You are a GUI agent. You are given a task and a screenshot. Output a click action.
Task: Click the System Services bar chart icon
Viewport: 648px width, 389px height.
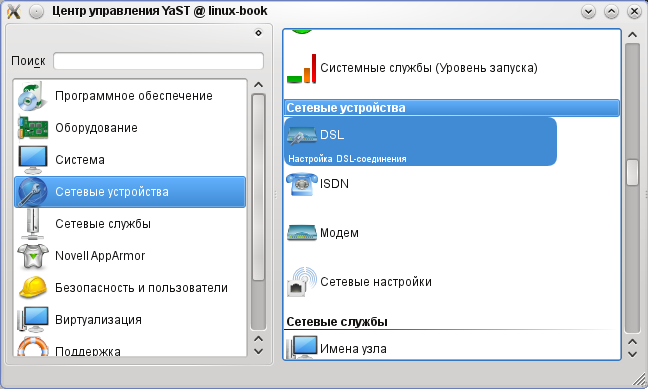302,69
